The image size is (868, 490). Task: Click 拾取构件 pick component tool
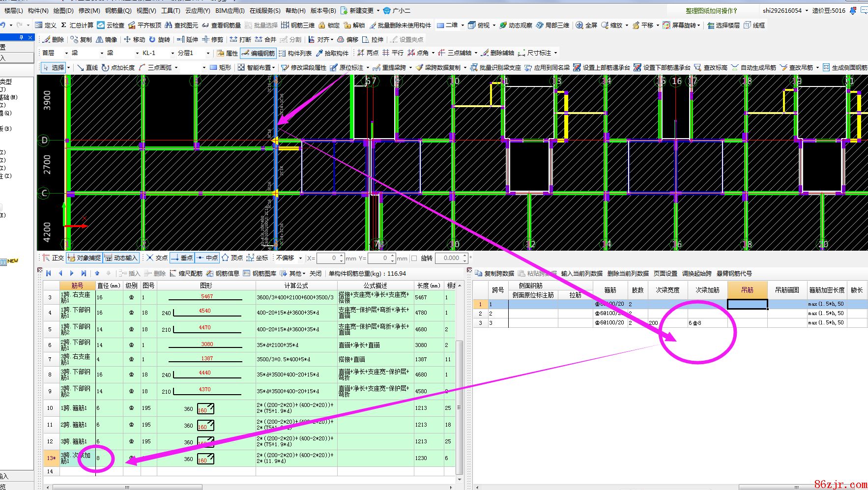point(332,53)
